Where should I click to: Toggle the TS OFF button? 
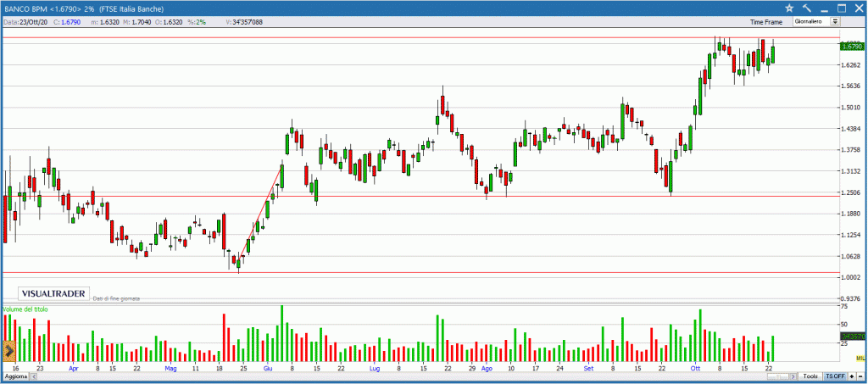pyautogui.click(x=835, y=376)
